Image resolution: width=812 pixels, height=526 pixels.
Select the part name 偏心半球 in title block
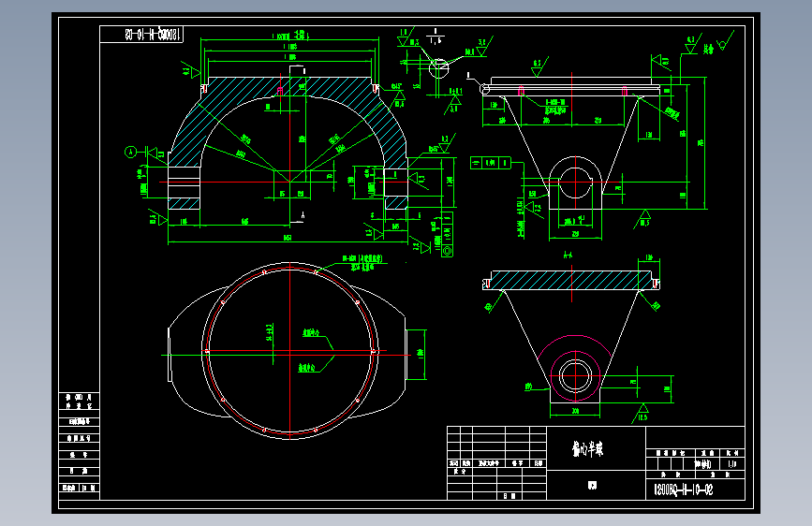click(587, 449)
